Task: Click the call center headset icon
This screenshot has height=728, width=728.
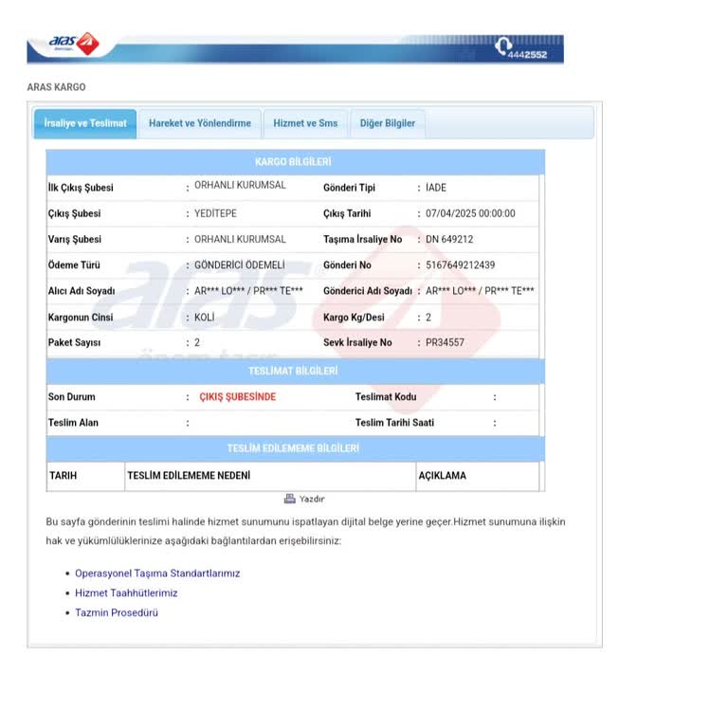Action: coord(502,45)
